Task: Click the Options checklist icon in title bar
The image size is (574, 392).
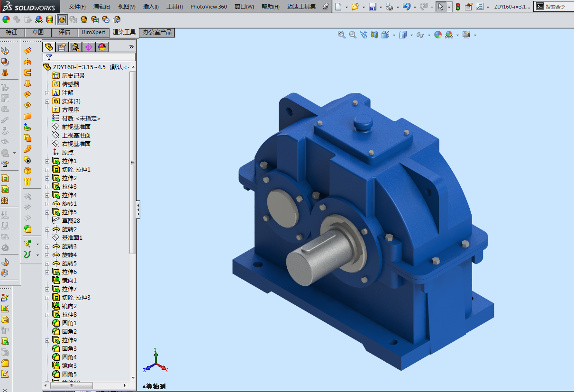Action: click(x=480, y=7)
